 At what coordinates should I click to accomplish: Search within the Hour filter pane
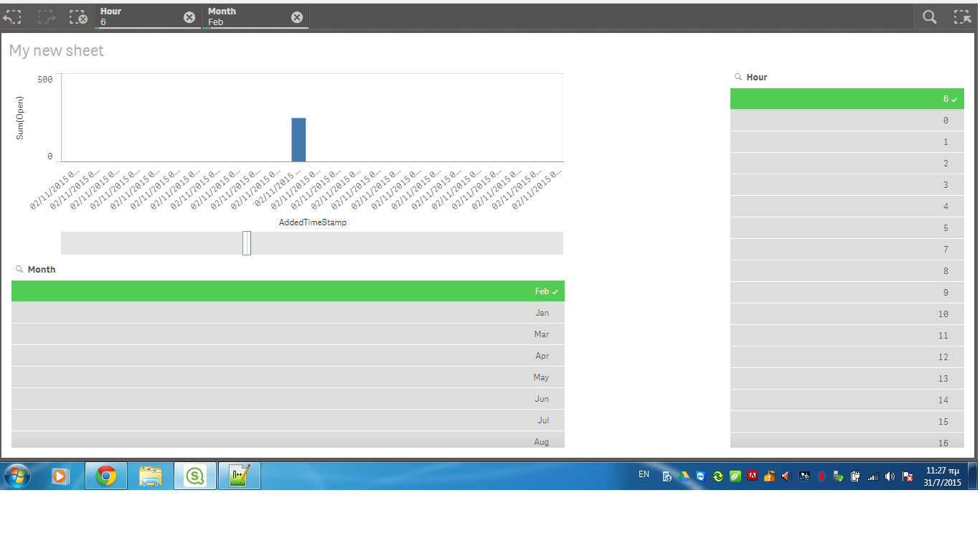[x=738, y=77]
